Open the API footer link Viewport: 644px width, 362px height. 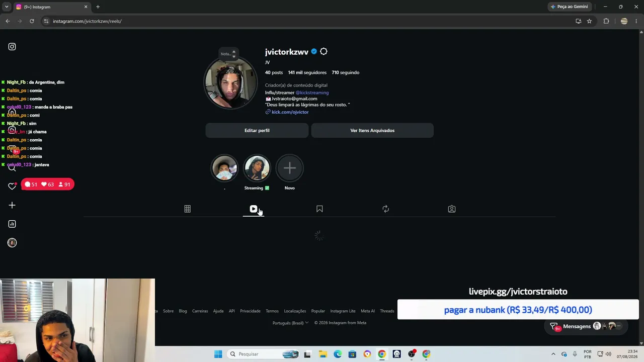pyautogui.click(x=232, y=311)
